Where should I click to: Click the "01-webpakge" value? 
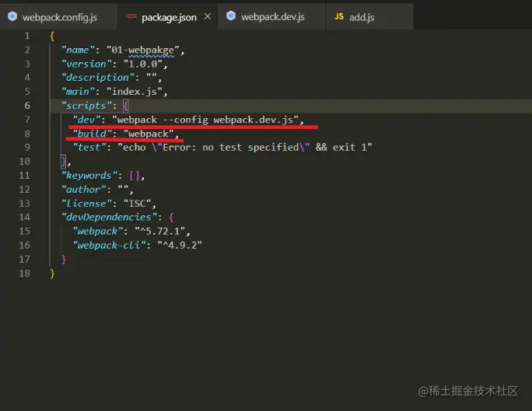(143, 51)
